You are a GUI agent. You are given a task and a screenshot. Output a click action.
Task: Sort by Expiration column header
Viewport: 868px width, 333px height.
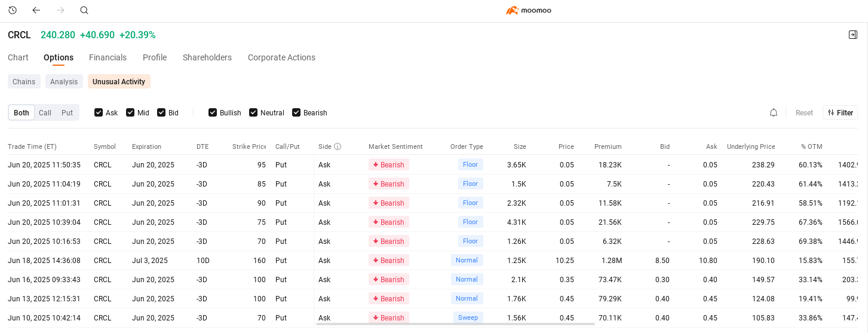146,146
